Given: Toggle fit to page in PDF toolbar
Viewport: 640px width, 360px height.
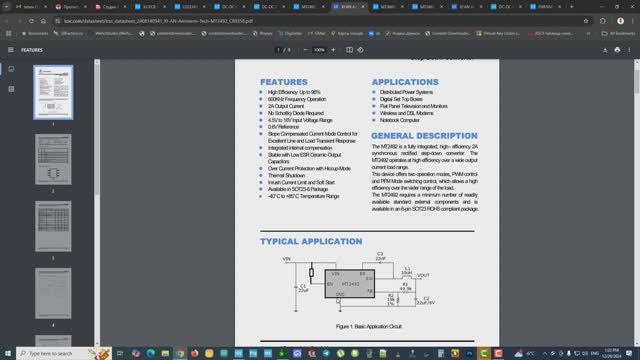Looking at the screenshot, I should coord(349,50).
